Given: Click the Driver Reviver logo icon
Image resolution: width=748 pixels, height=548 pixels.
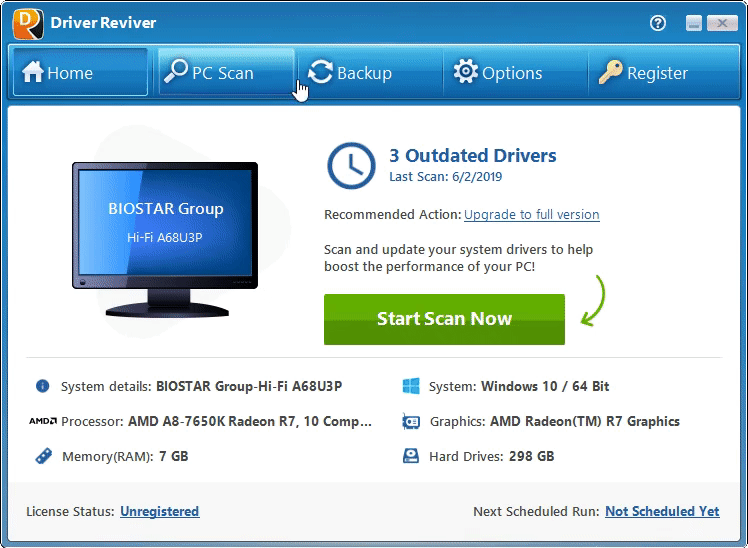Looking at the screenshot, I should pyautogui.click(x=24, y=22).
